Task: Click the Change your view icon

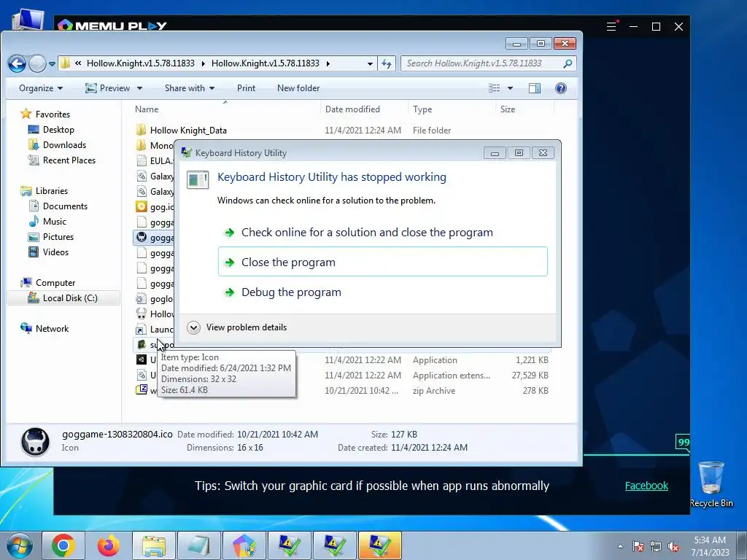Action: (495, 88)
